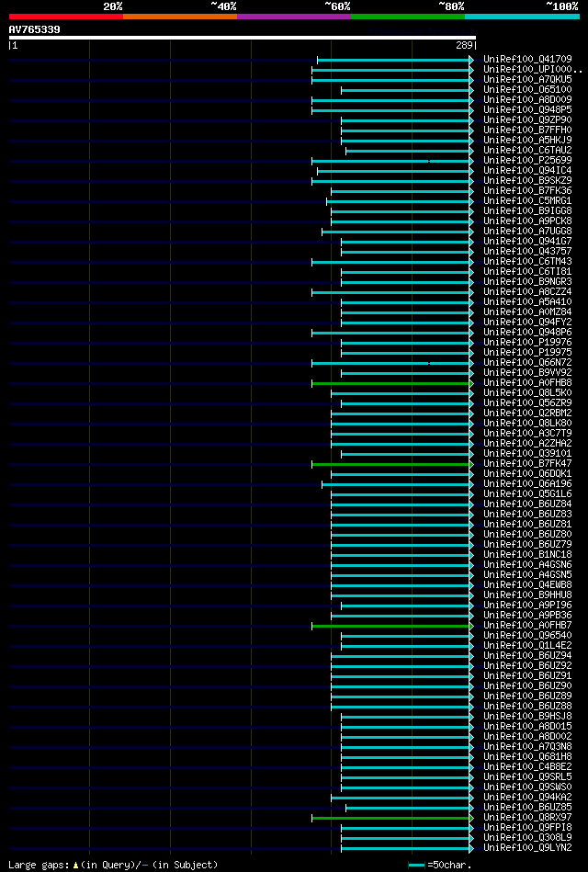The height and width of the screenshot is (872, 588).
Task: Select the UniRef100_B6UZ84 label
Action: [527, 504]
